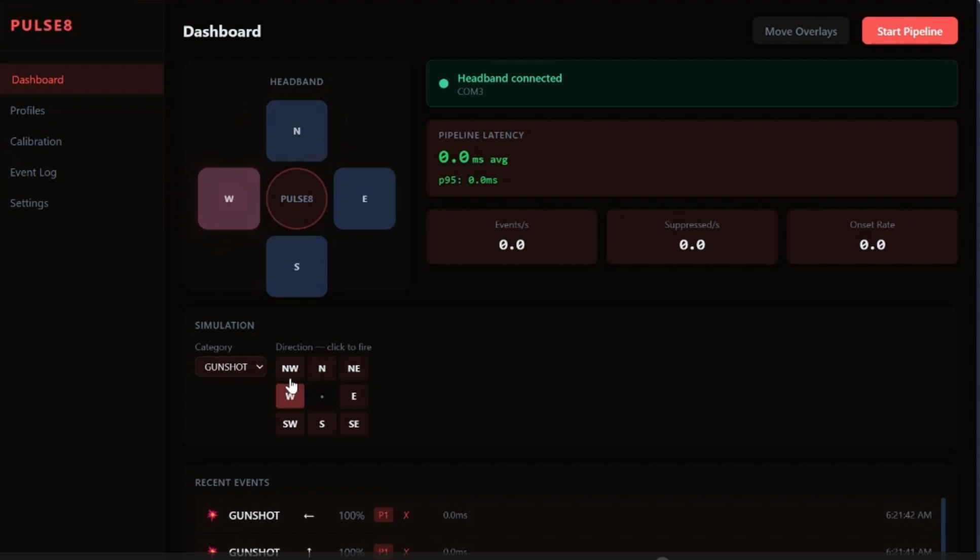Open the Event Log page
The height and width of the screenshot is (560, 980).
(x=33, y=172)
